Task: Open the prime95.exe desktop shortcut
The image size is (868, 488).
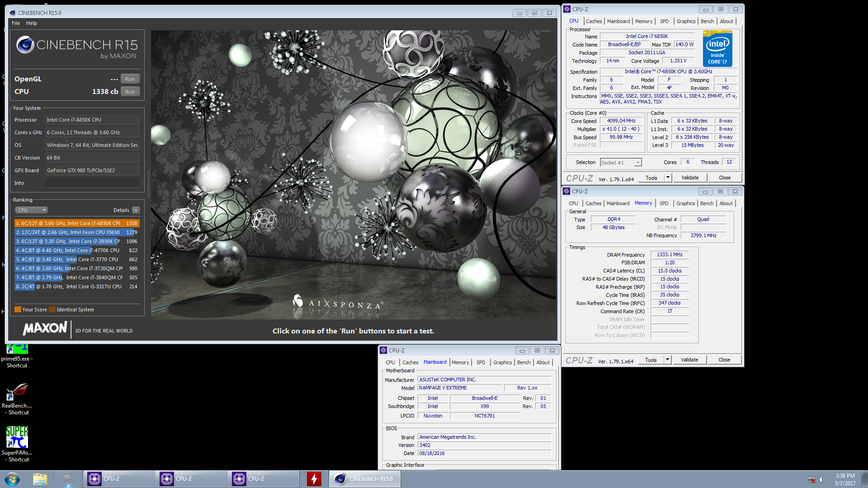Action: [x=17, y=357]
